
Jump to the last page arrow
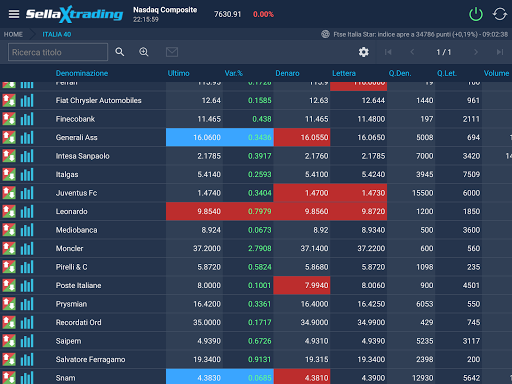500,52
